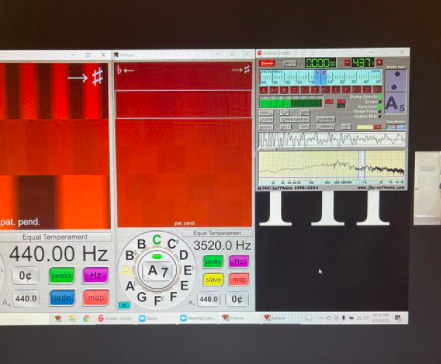Click the 440.0 field in 440.00 Hz window
Viewport: 441px width, 364px height.
[x=26, y=298]
